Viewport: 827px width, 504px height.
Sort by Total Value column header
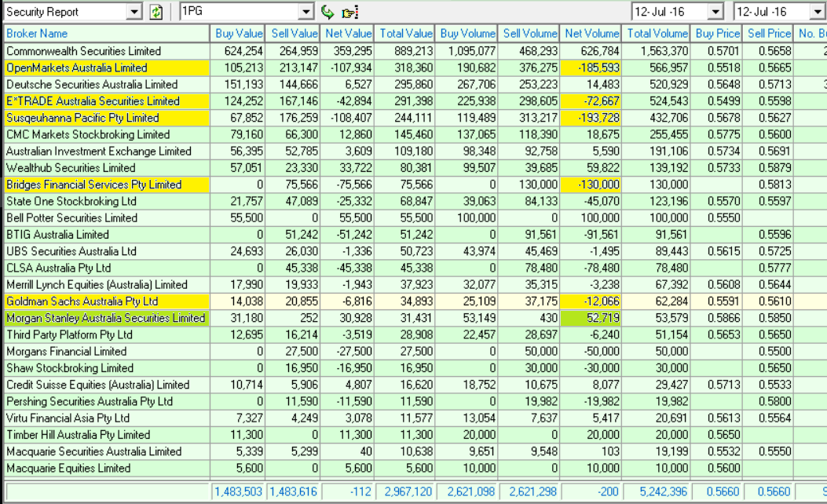(404, 34)
